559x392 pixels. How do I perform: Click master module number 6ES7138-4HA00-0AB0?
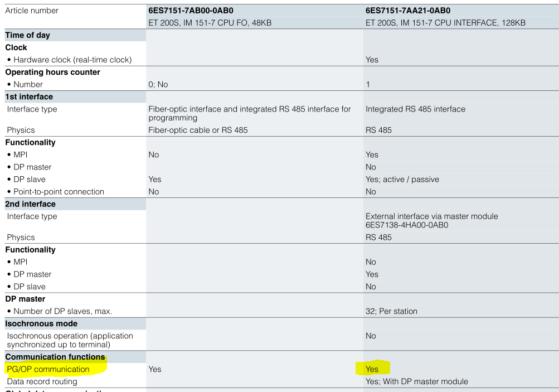point(407,225)
